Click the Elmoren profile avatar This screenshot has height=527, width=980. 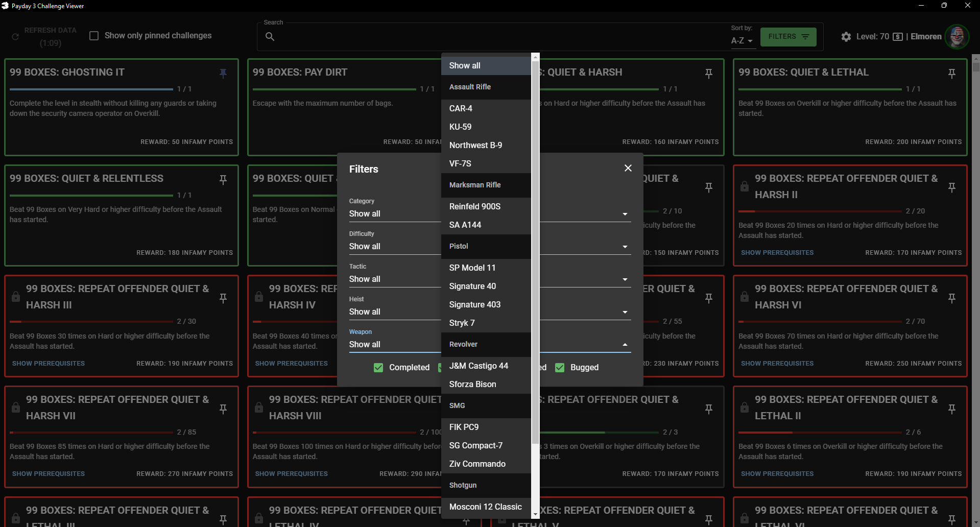click(x=957, y=37)
